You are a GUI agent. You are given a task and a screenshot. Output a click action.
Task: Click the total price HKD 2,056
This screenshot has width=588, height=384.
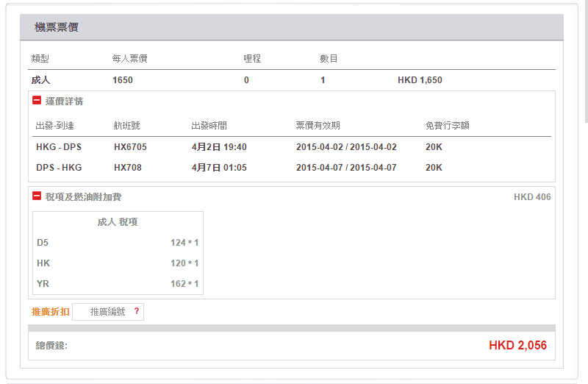517,345
